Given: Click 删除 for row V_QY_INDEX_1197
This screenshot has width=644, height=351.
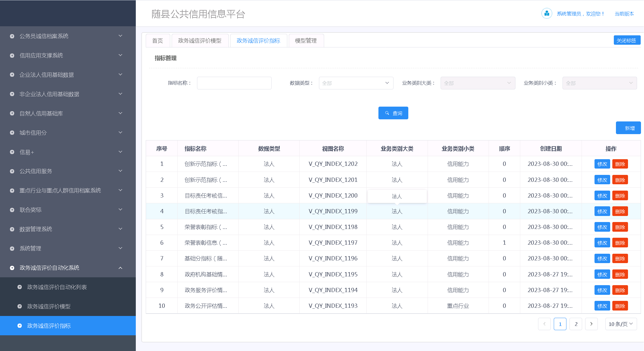Looking at the screenshot, I should [x=620, y=243].
